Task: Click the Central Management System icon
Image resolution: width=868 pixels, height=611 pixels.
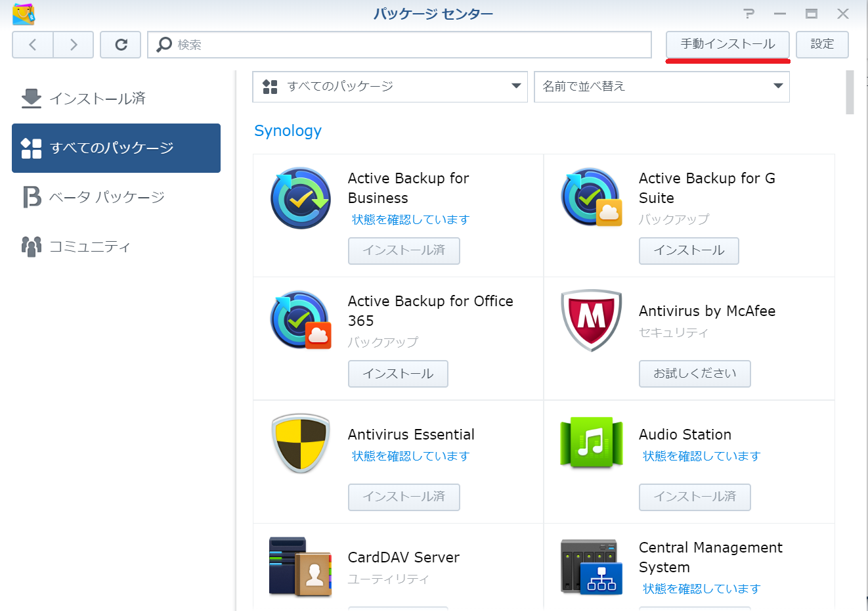Action: pyautogui.click(x=592, y=567)
